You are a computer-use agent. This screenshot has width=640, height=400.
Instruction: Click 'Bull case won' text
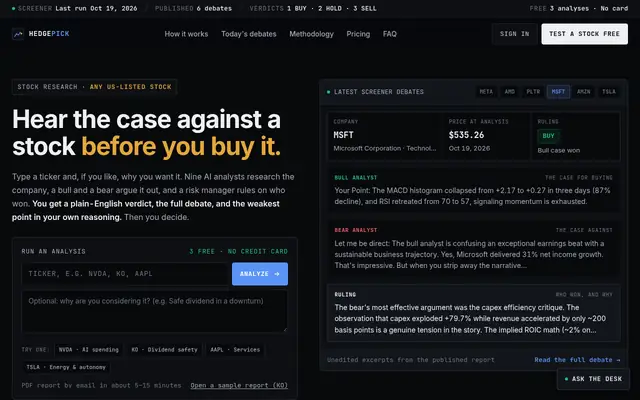558,150
